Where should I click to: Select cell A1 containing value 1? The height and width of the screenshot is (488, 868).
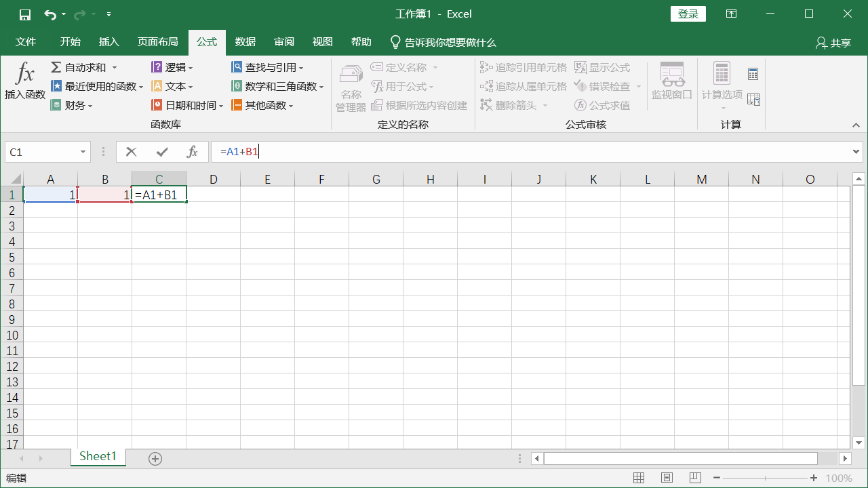tap(50, 195)
